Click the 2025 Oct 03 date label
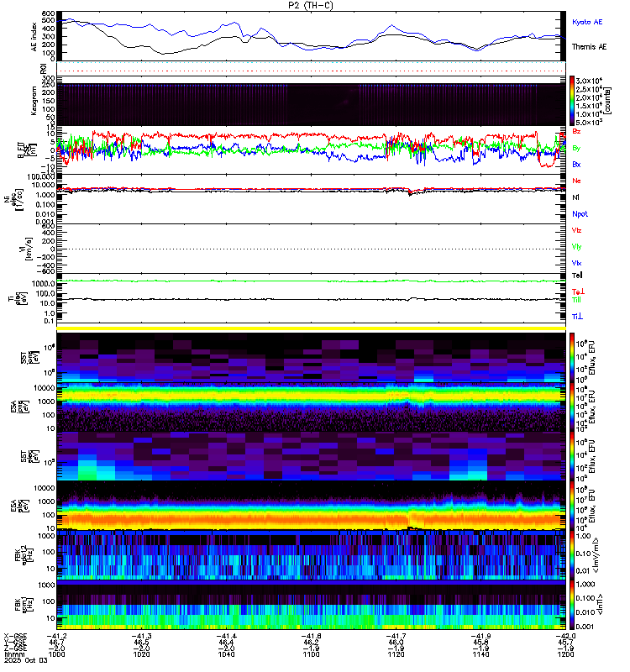The height and width of the screenshot is (672, 630). click(x=26, y=660)
